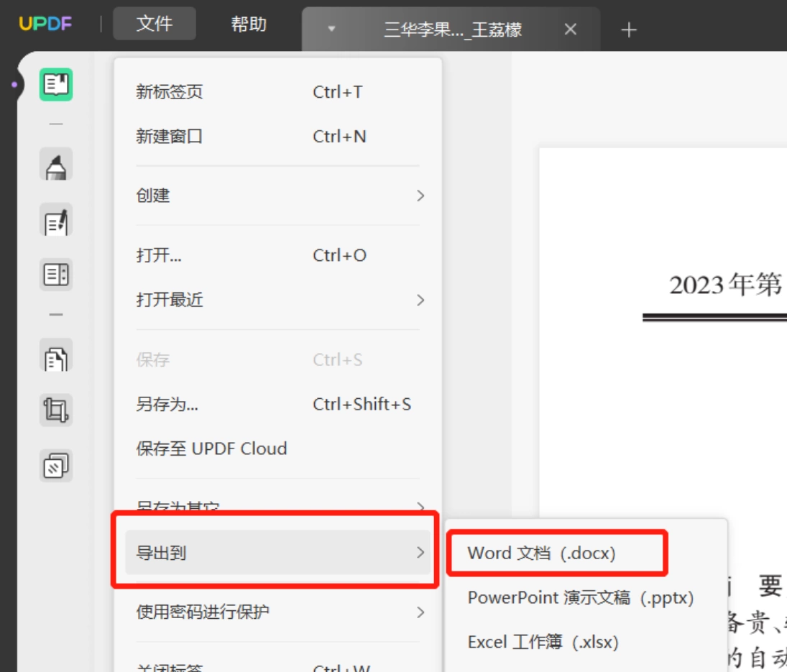The height and width of the screenshot is (672, 787).
Task: Open the Edit PDF sidebar icon
Action: (56, 220)
